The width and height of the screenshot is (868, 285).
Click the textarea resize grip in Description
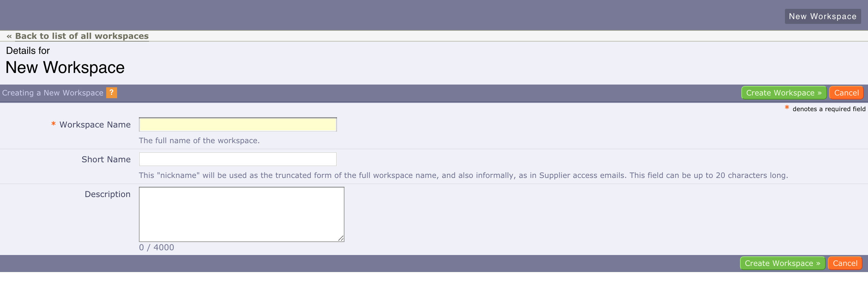tap(341, 238)
